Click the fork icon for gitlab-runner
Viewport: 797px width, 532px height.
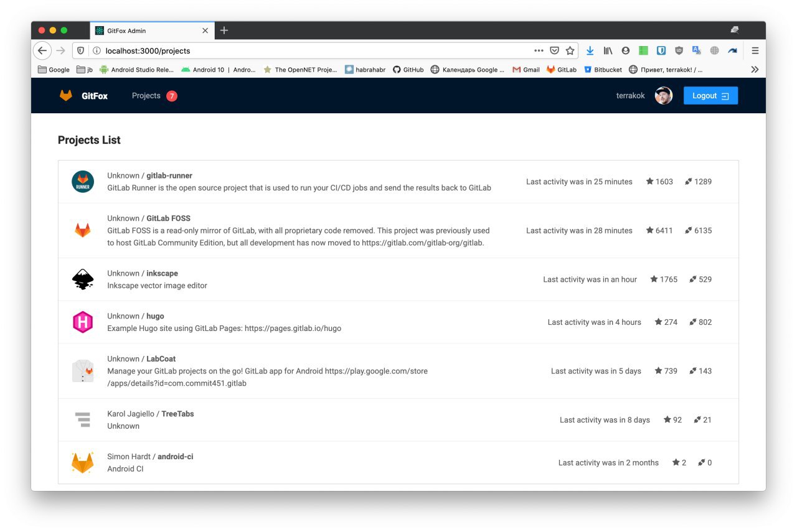[689, 182]
